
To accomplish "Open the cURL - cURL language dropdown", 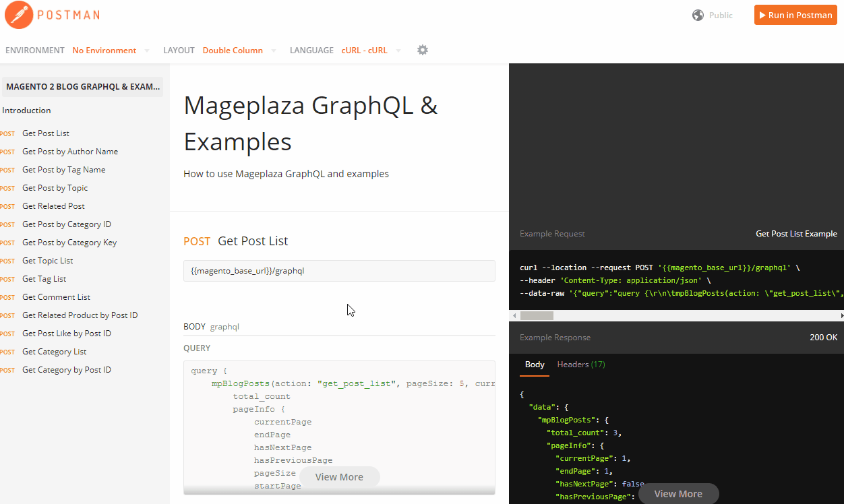I will (371, 51).
